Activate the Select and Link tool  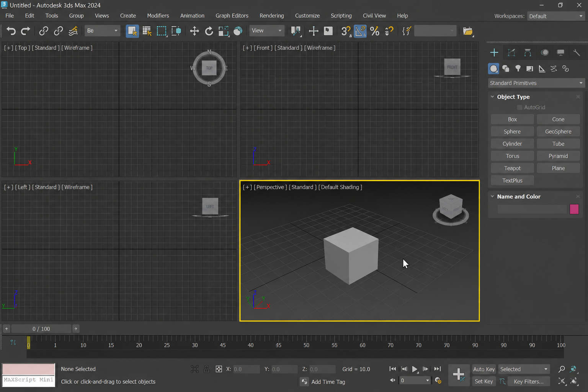[44, 31]
